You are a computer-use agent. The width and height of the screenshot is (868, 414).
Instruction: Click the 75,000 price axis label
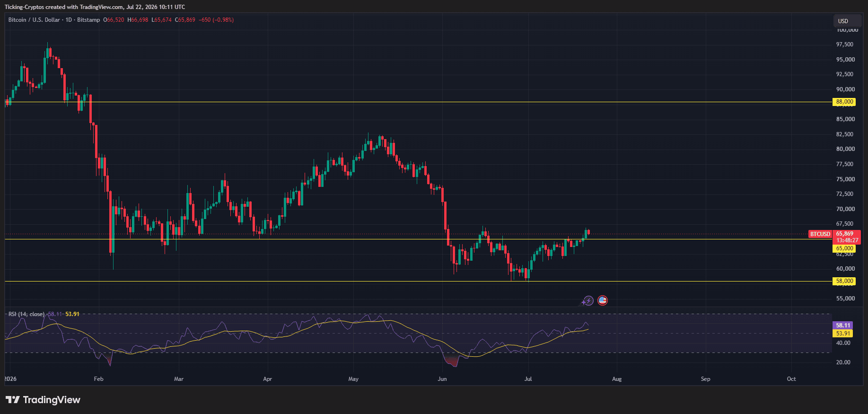click(845, 179)
